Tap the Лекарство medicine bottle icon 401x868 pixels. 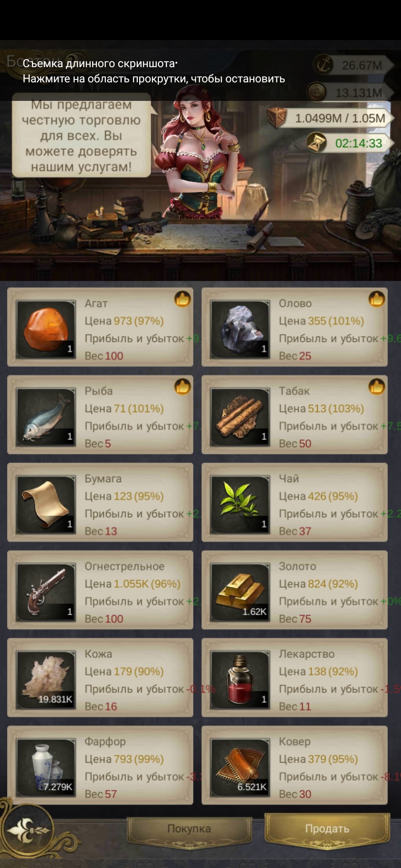coord(240,680)
